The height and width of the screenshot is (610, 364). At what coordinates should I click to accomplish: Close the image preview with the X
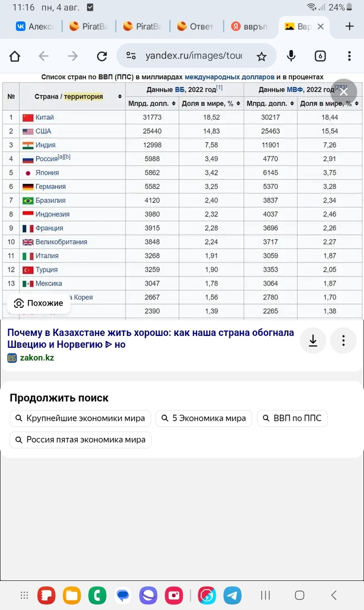343,92
